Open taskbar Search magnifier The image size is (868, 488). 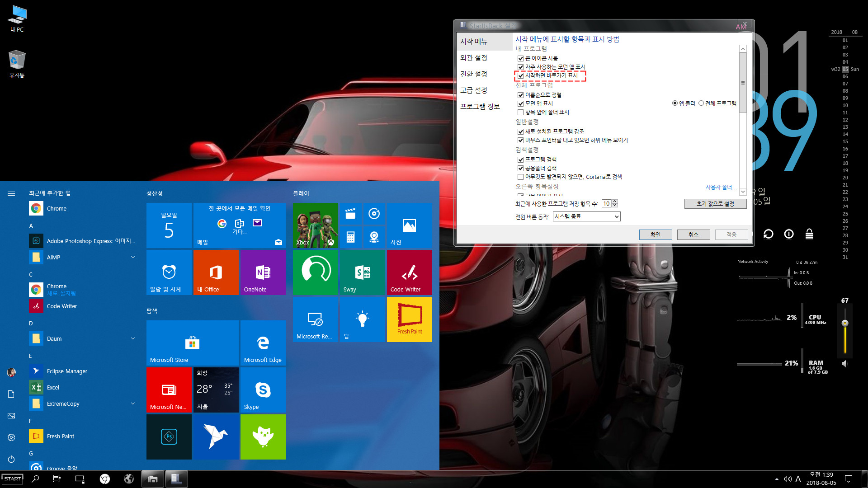click(x=35, y=479)
